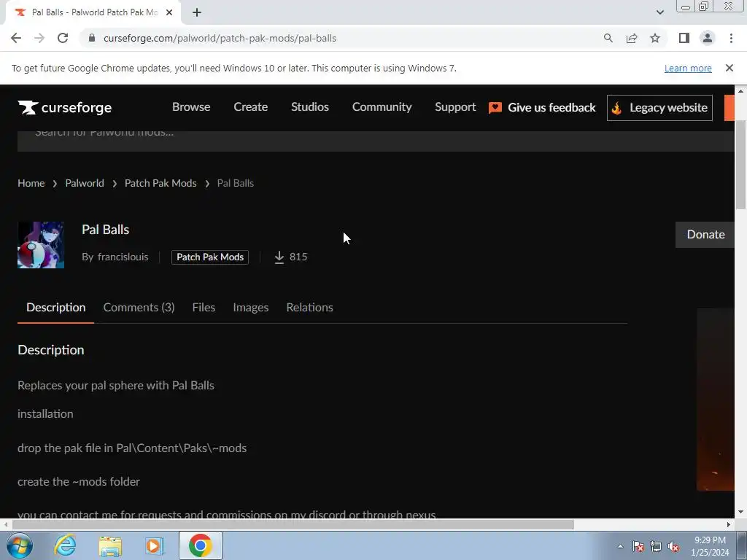Switch to the Relations tab
Screen dimensions: 747x560
coord(309,307)
